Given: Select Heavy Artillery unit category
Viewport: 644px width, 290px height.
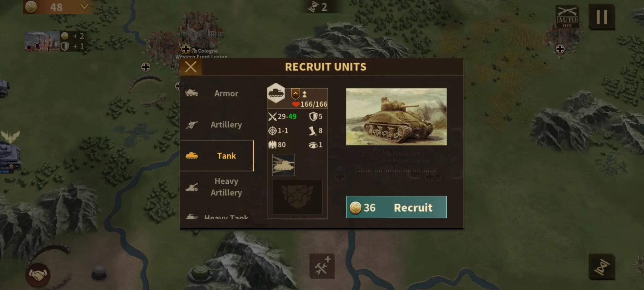Looking at the screenshot, I should pos(217,187).
